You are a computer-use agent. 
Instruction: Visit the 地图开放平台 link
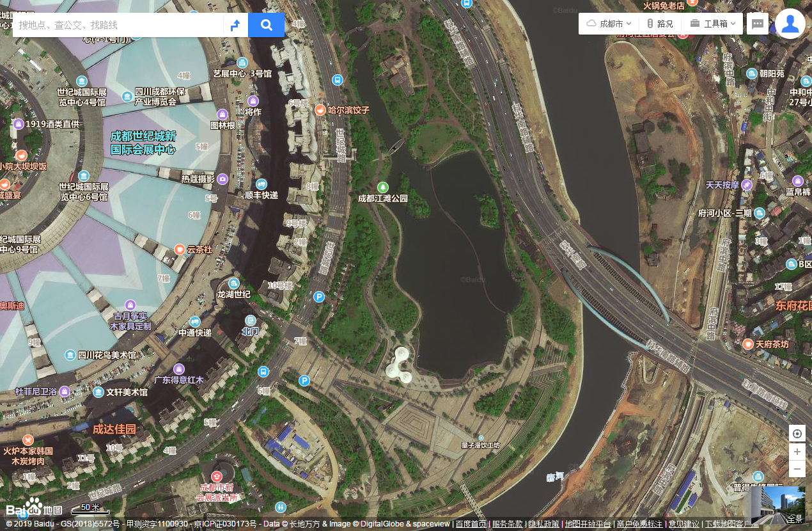[588, 524]
